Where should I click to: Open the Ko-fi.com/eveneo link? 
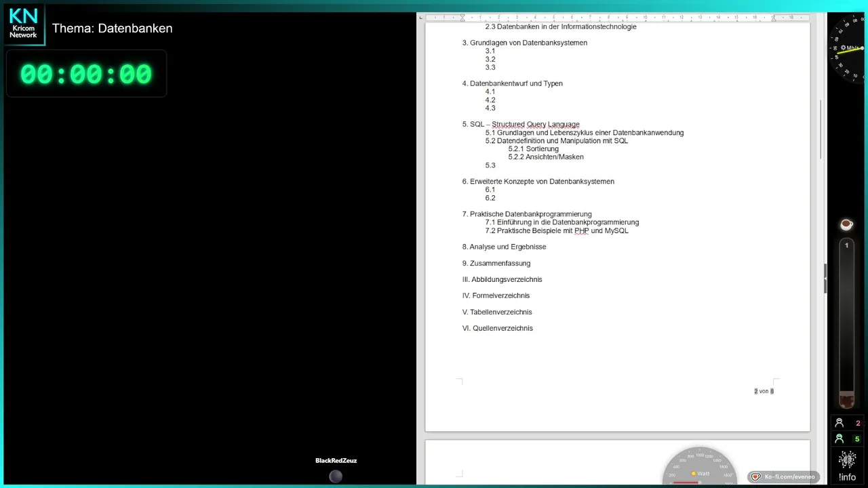point(789,477)
